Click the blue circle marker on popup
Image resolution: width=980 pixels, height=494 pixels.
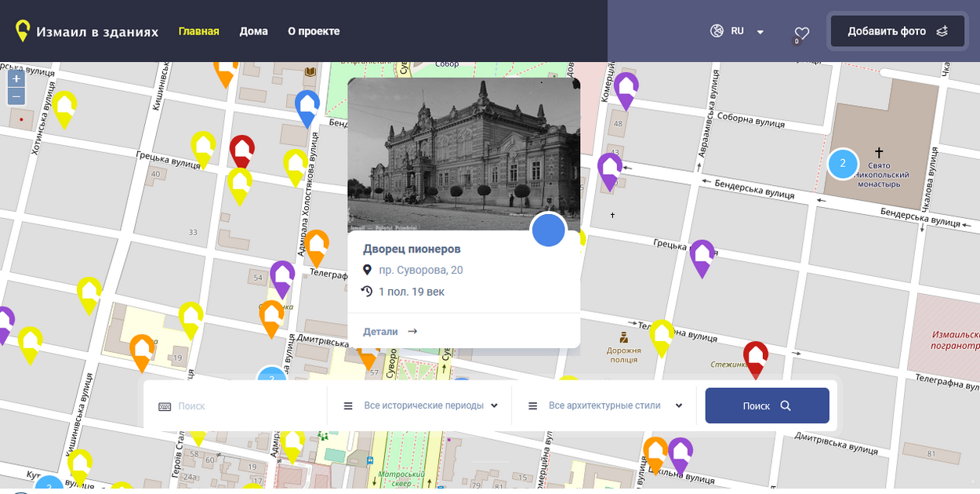(x=549, y=231)
